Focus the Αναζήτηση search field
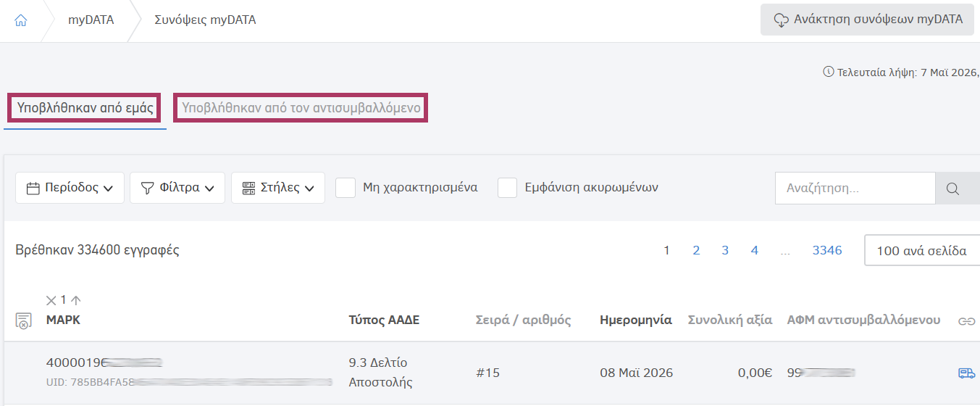 (x=855, y=188)
